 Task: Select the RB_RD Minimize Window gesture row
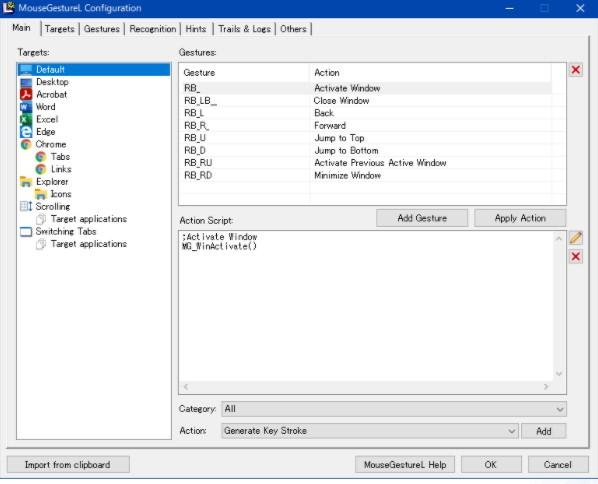point(368,175)
